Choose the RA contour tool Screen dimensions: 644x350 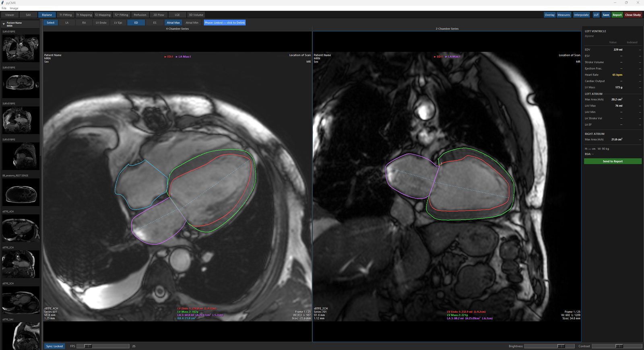click(x=84, y=23)
